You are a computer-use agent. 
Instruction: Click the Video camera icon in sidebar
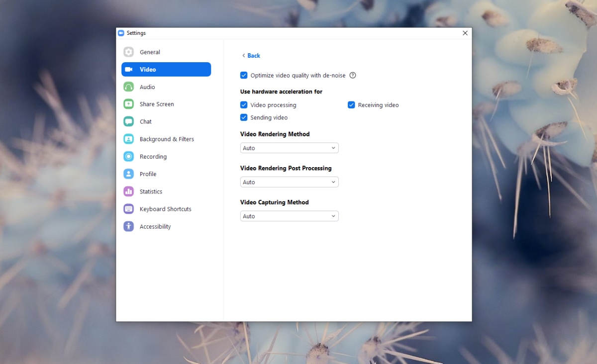click(129, 70)
